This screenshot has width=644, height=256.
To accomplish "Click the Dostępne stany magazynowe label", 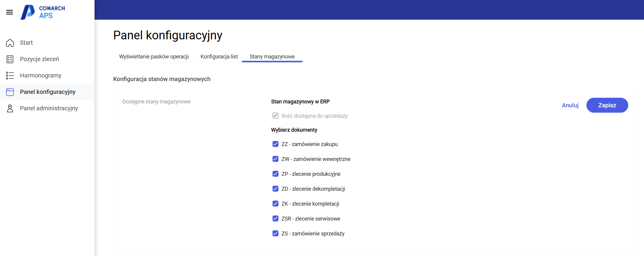I will coord(157,102).
